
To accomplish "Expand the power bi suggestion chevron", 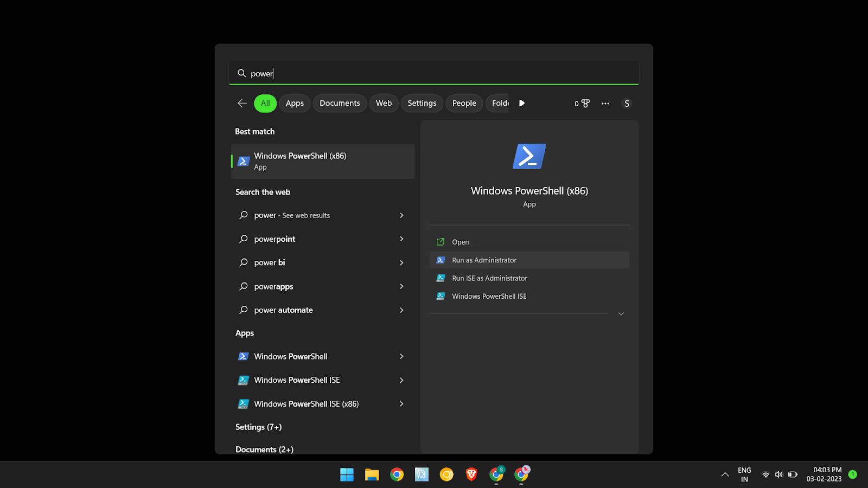I will click(x=401, y=262).
